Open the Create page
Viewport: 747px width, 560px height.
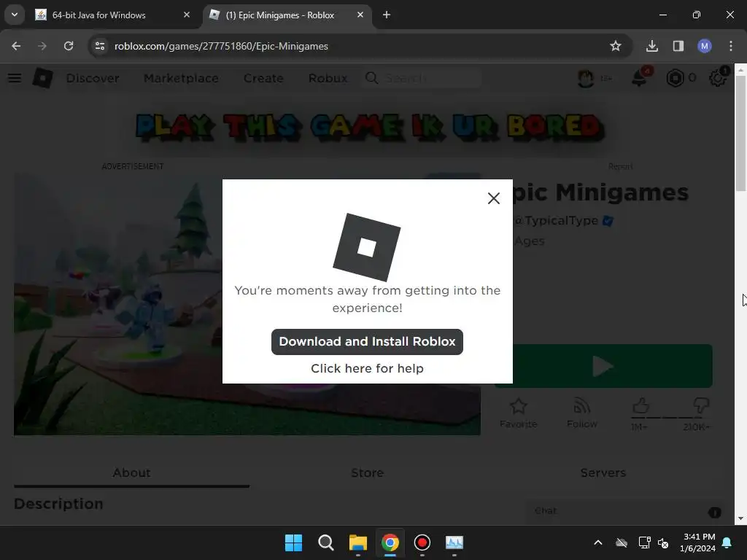click(x=263, y=78)
